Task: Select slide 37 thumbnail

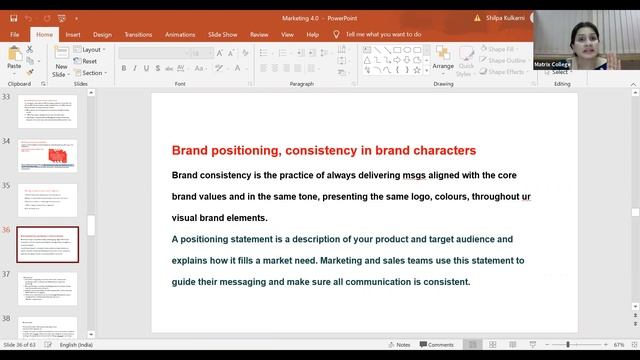Action: click(47, 289)
